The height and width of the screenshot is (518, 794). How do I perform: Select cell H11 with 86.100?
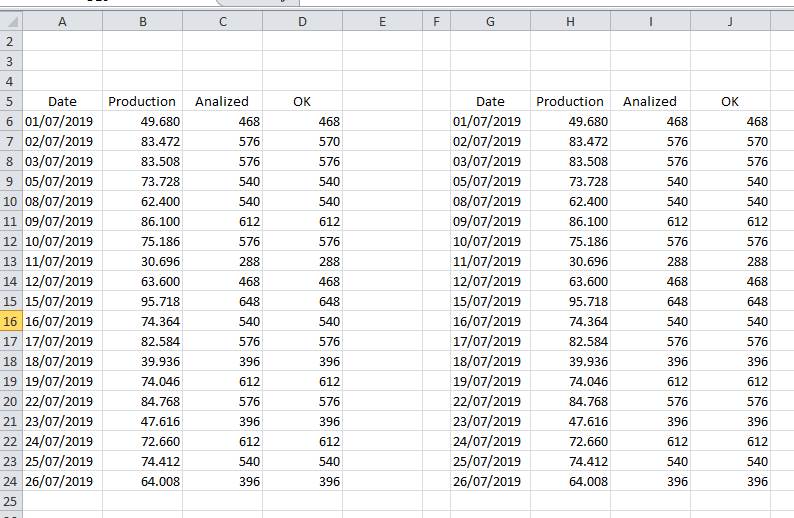click(x=570, y=221)
